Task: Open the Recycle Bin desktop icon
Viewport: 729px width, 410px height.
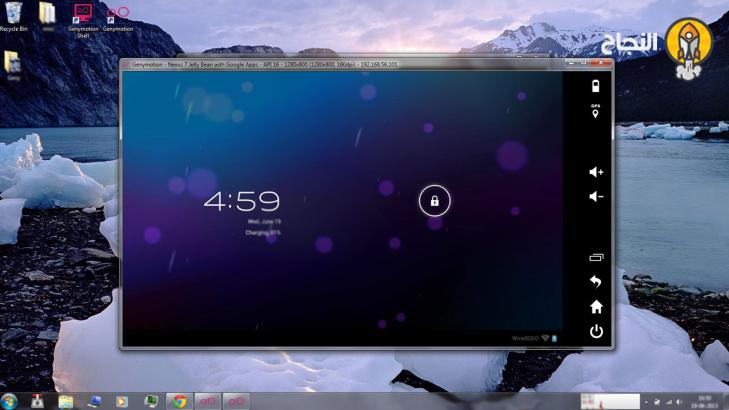Action: tap(13, 15)
